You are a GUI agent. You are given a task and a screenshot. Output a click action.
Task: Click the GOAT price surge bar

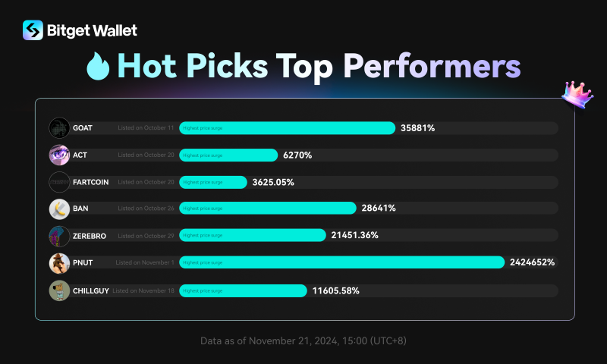tap(287, 128)
